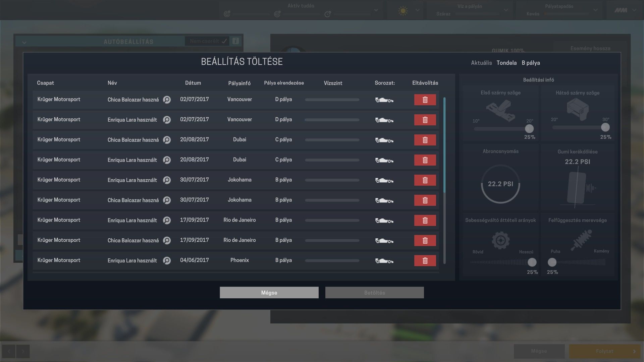This screenshot has height=362, width=644.
Task: Expand the Pályatapadás dropdown
Action: coord(595,10)
